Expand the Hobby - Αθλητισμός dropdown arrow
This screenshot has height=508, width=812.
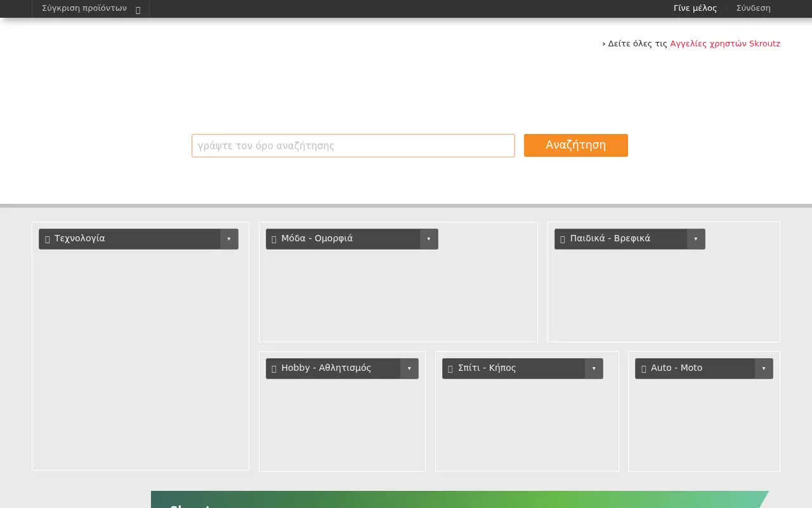point(409,368)
